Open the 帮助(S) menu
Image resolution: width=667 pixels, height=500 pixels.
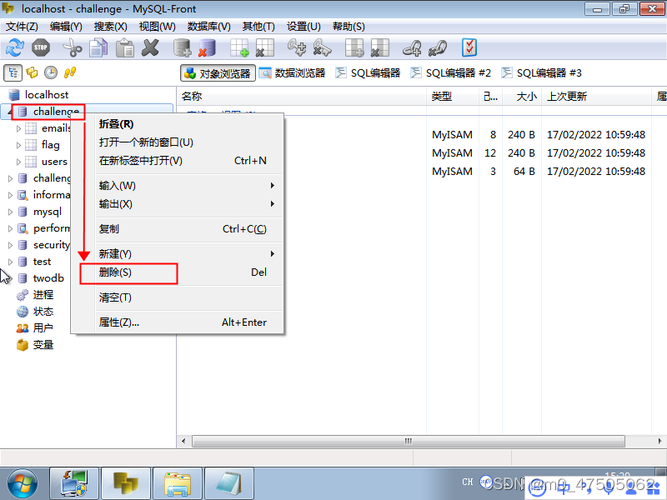pos(348,27)
